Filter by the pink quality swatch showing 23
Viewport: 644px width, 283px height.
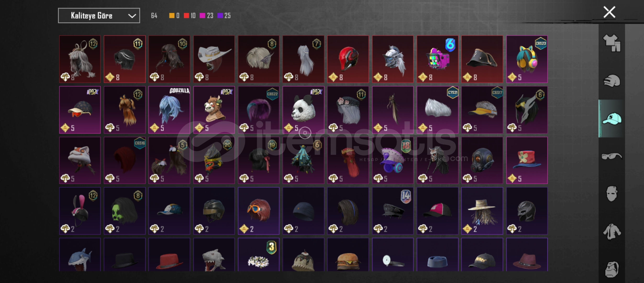[x=202, y=16]
